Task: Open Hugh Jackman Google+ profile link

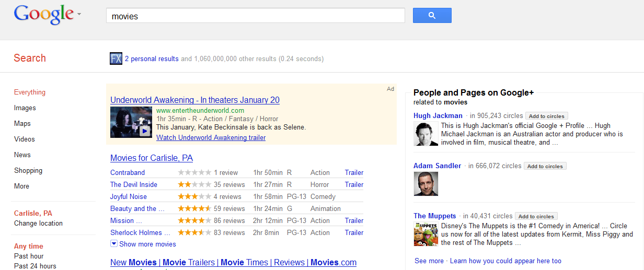Action: click(x=438, y=116)
